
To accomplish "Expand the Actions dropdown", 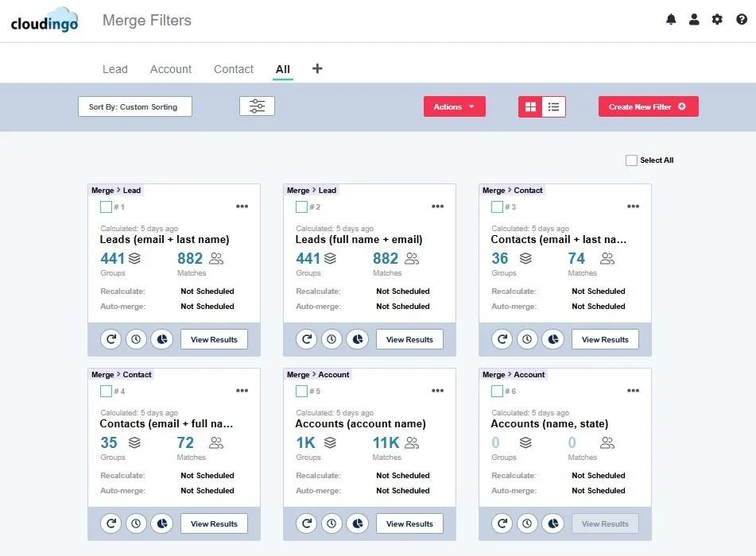I will [454, 107].
